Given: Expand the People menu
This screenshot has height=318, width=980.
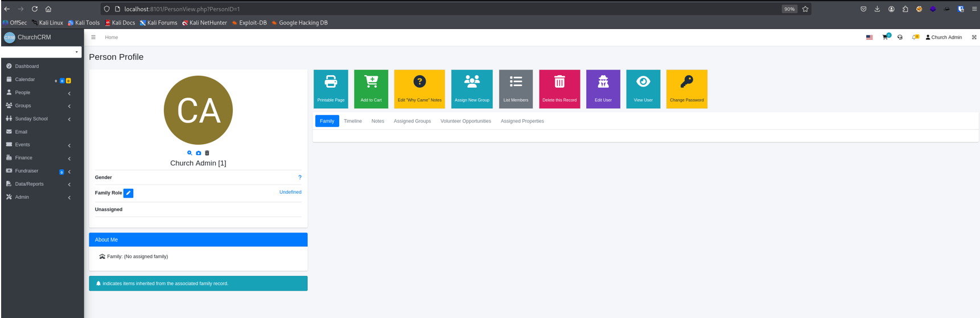Looking at the screenshot, I should pyautogui.click(x=42, y=92).
